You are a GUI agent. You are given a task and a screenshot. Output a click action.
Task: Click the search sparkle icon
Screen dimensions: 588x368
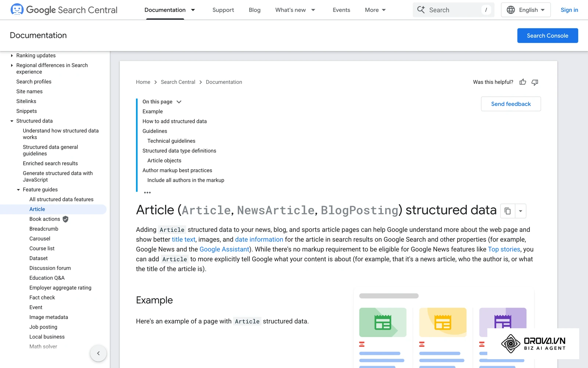pyautogui.click(x=421, y=10)
